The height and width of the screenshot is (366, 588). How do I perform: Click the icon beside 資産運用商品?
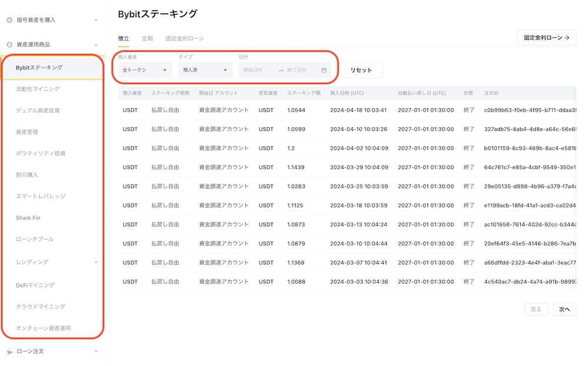click(x=10, y=45)
